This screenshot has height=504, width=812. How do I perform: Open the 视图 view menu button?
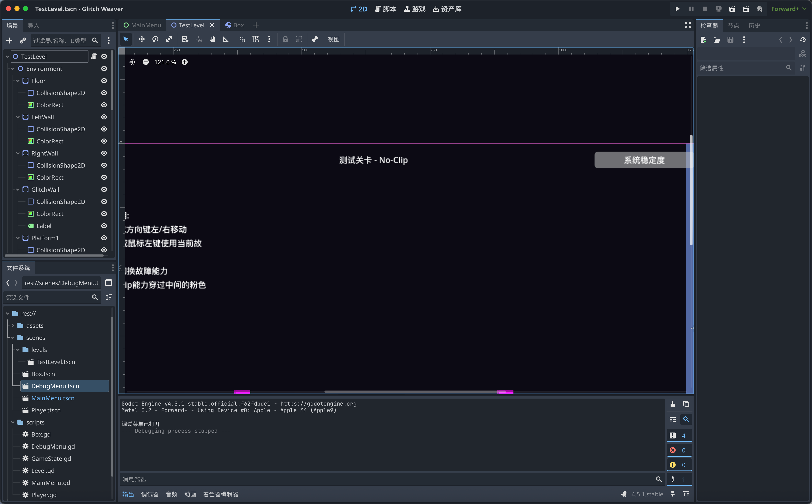(334, 39)
